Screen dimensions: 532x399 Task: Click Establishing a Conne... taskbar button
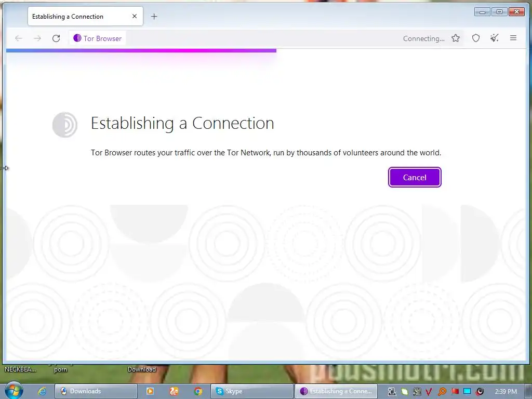336,391
